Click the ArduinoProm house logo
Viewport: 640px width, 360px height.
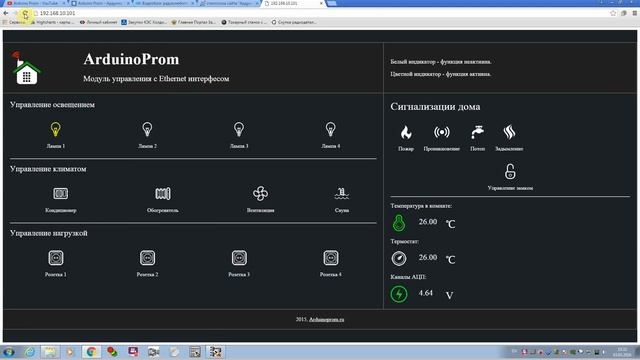(26, 68)
